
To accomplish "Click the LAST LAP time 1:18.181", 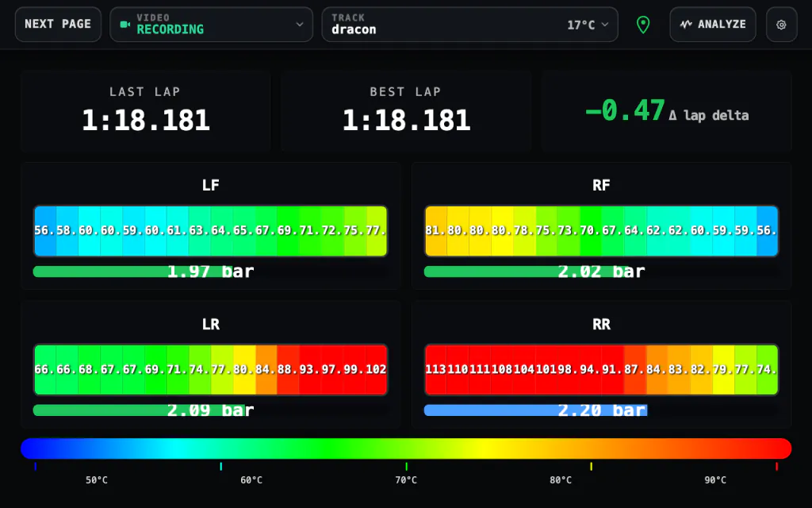I will (146, 121).
